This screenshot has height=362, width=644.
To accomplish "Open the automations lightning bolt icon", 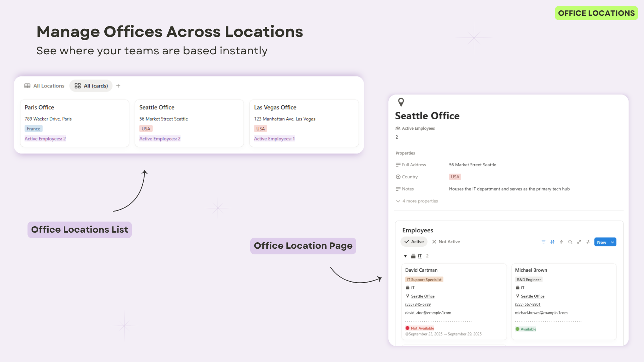I will tap(561, 242).
